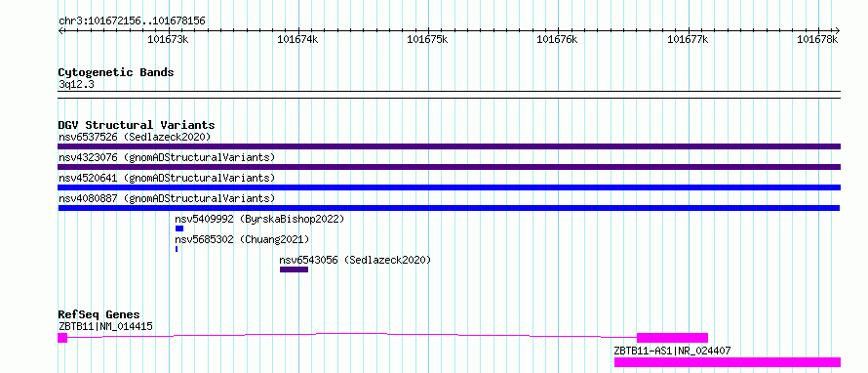Click the nsv6543056 (Sedlazeck2020) label

coord(355,260)
